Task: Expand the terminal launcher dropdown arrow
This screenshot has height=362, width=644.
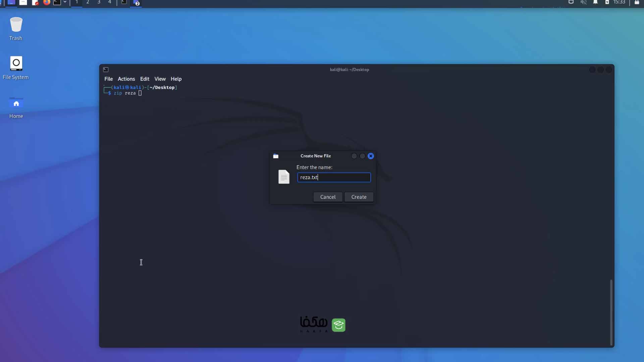Action: 65,2
